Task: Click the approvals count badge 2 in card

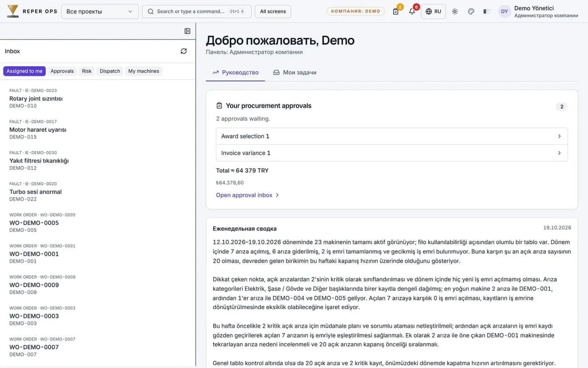Action: (x=561, y=107)
